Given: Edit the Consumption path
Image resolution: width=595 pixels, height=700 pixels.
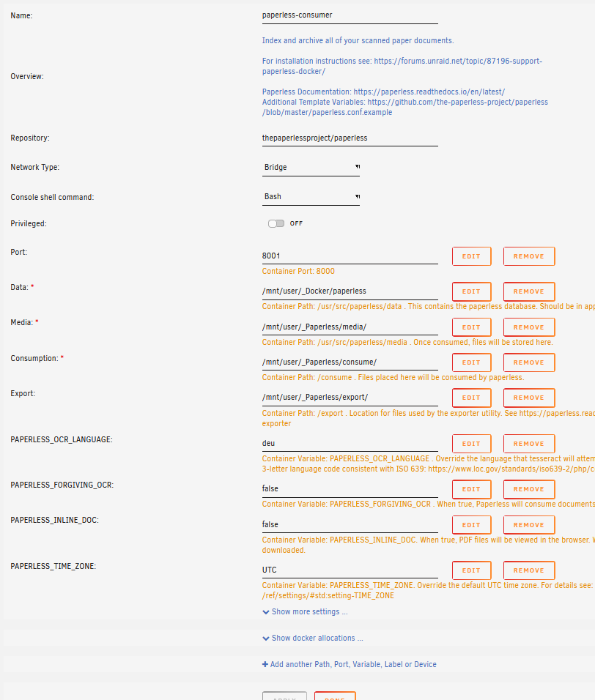Looking at the screenshot, I should pos(471,362).
